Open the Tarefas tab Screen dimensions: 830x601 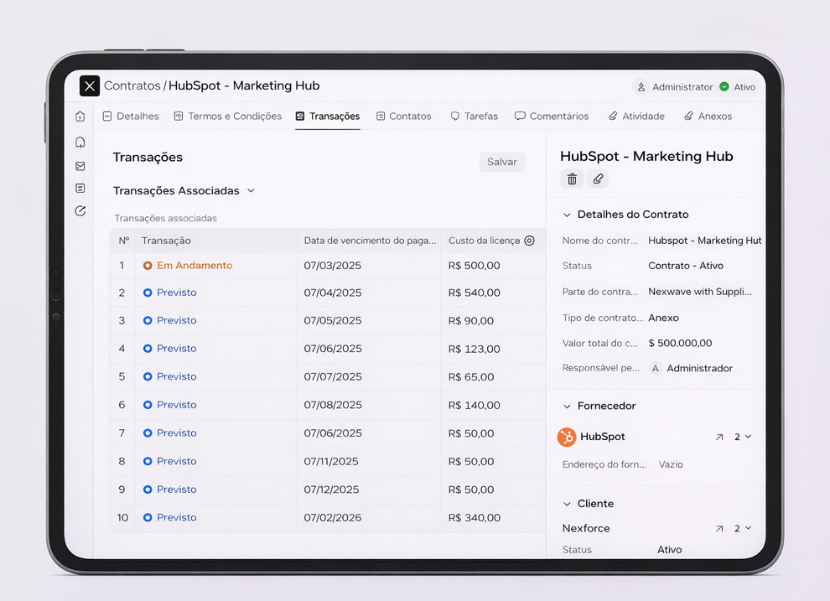[474, 116]
